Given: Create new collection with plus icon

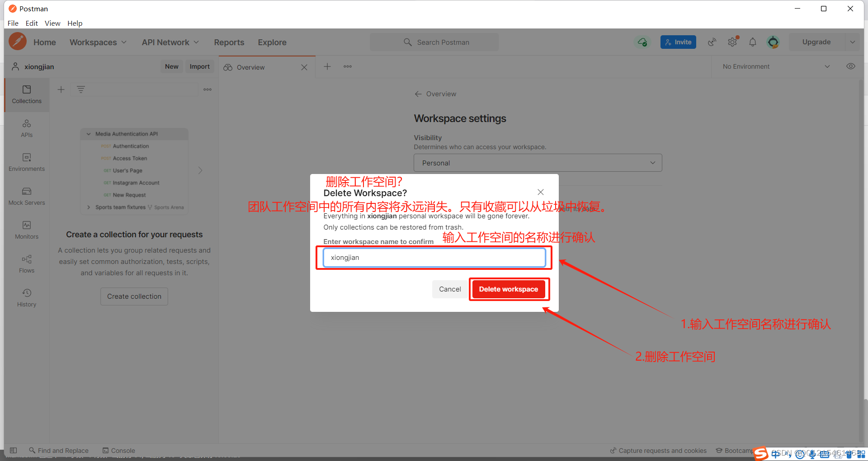Looking at the screenshot, I should [61, 89].
